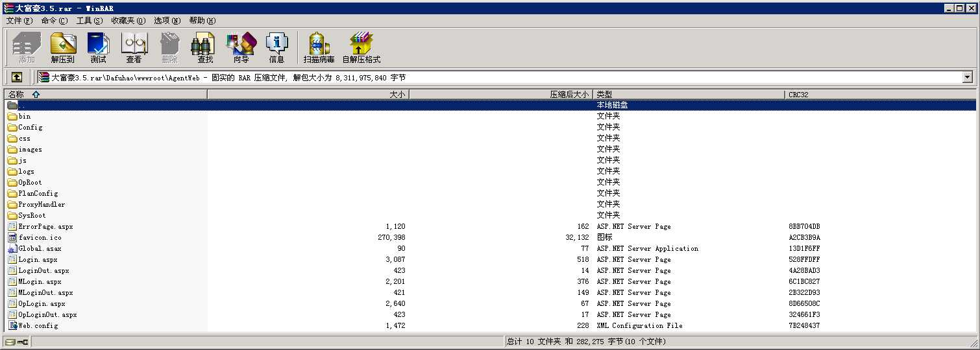The height and width of the screenshot is (350, 980).
Task: Click the Test (测试) toolbar icon
Action: tap(98, 48)
